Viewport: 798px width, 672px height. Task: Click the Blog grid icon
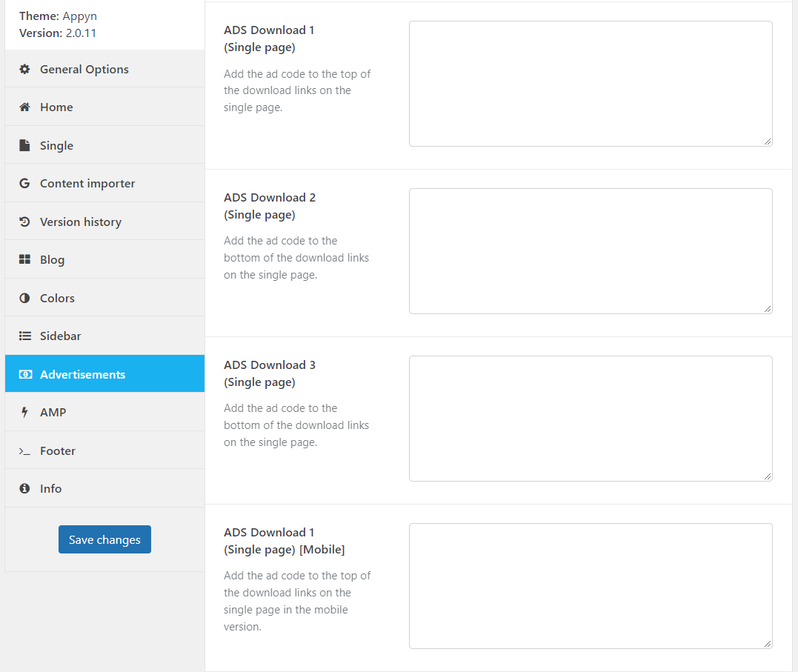[24, 259]
